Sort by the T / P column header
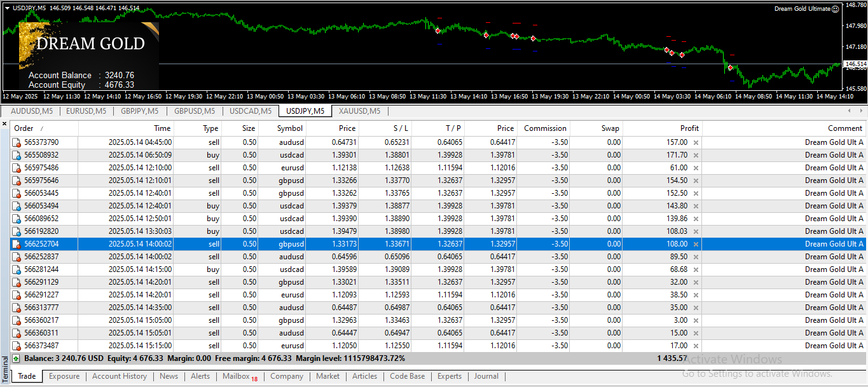The image size is (868, 387). (x=438, y=128)
